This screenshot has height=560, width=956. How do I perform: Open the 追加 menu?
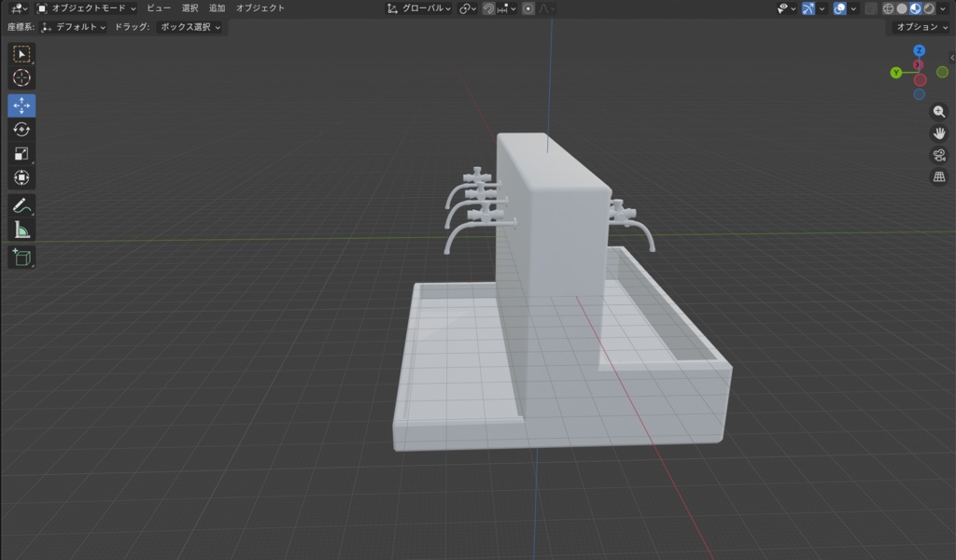(217, 8)
